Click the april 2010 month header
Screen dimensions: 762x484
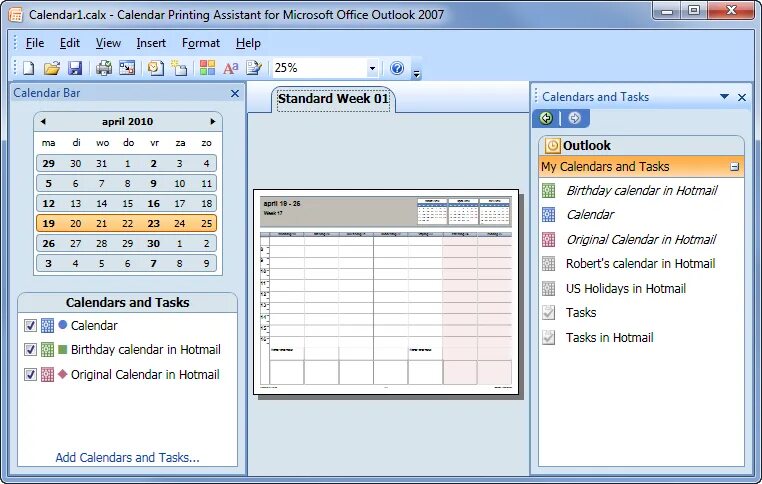(x=127, y=121)
